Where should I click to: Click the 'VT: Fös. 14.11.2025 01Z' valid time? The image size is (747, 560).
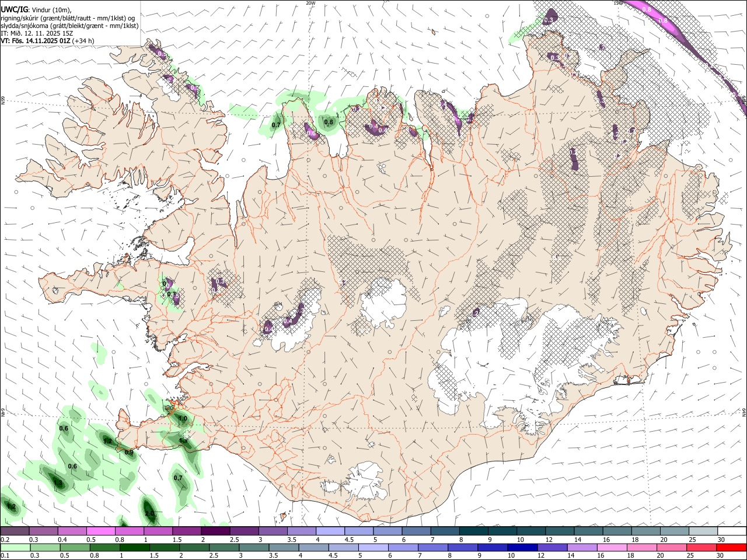point(36,41)
